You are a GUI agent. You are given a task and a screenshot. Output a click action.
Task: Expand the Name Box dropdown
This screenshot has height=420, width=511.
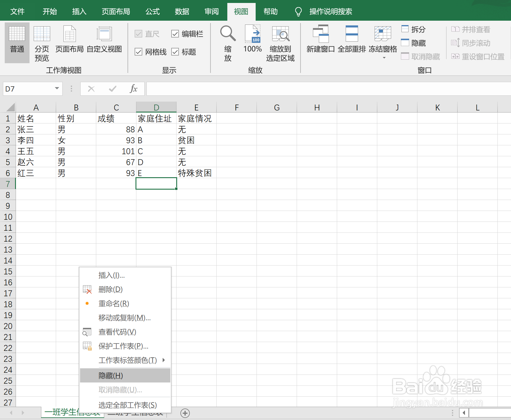coord(57,88)
